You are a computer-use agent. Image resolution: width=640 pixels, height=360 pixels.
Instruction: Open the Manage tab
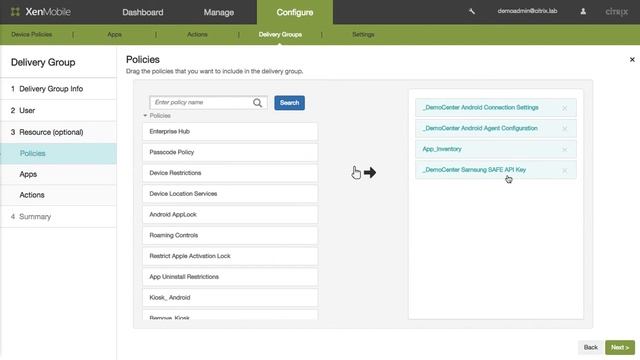point(219,12)
